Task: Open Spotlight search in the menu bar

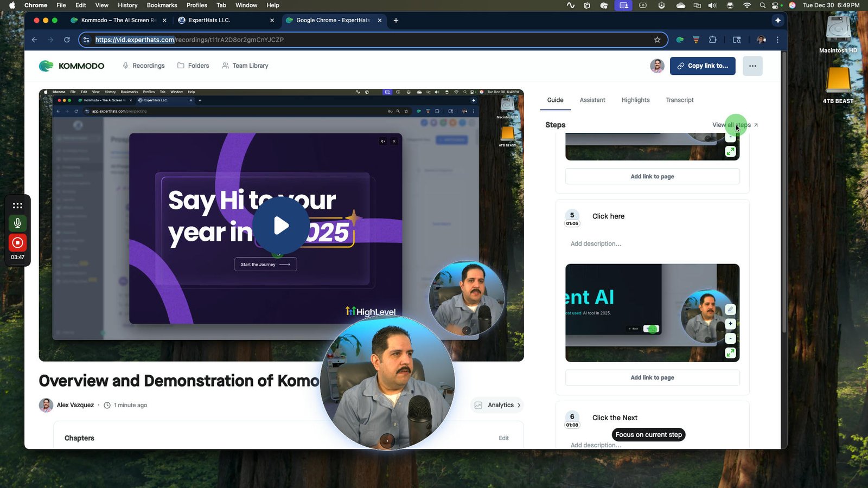Action: (763, 5)
